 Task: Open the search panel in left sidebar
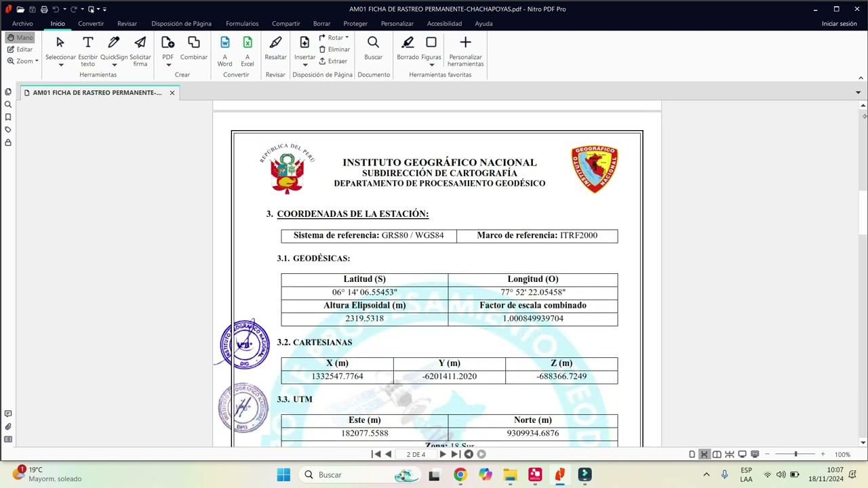pyautogui.click(x=8, y=105)
